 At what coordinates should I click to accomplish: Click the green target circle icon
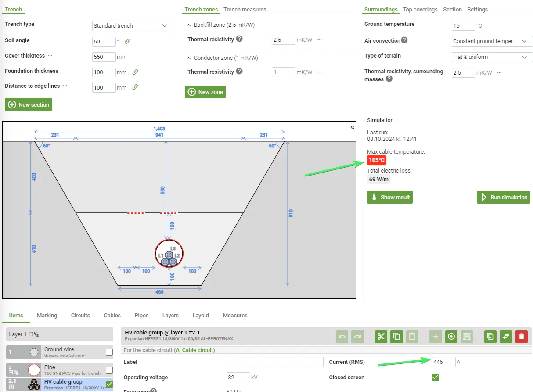coord(451,337)
